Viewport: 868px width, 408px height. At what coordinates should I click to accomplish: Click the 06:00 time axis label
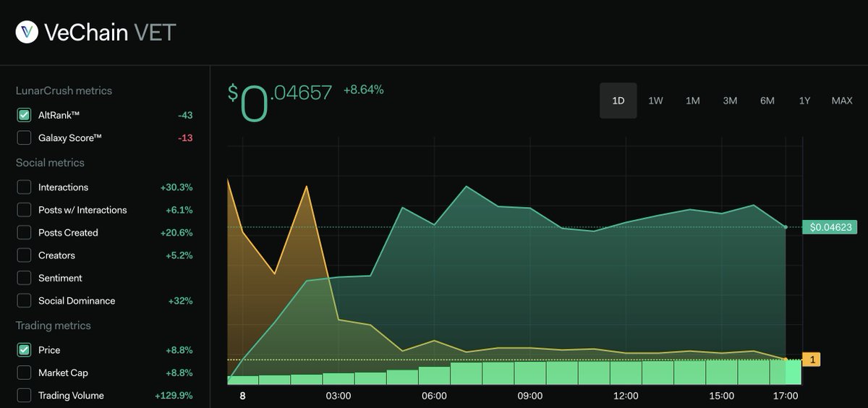pyautogui.click(x=434, y=396)
